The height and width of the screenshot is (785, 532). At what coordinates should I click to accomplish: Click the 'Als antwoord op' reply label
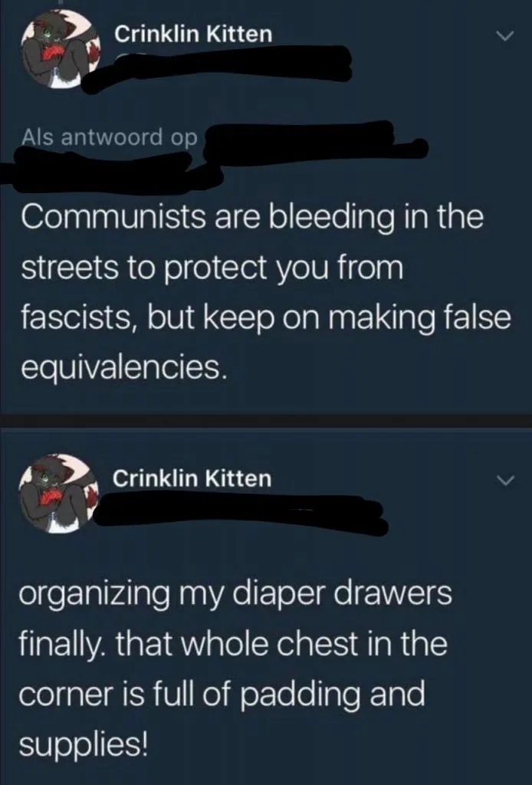click(x=109, y=137)
